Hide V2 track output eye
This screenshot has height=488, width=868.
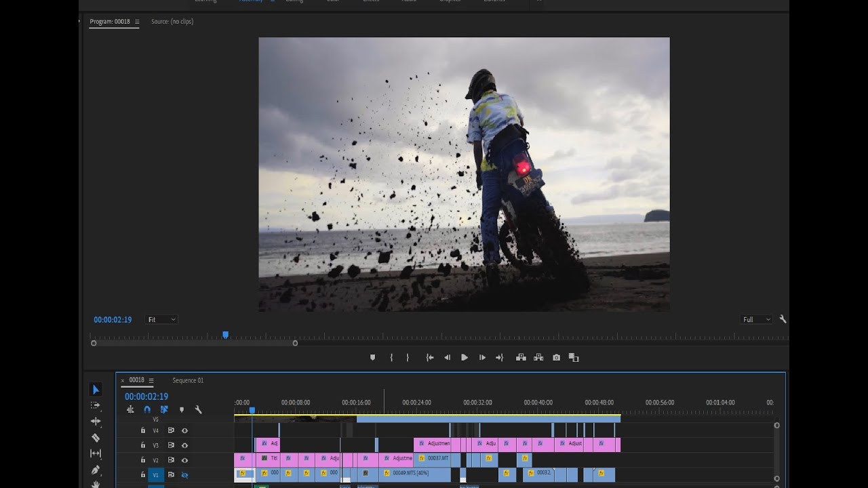pyautogui.click(x=184, y=460)
